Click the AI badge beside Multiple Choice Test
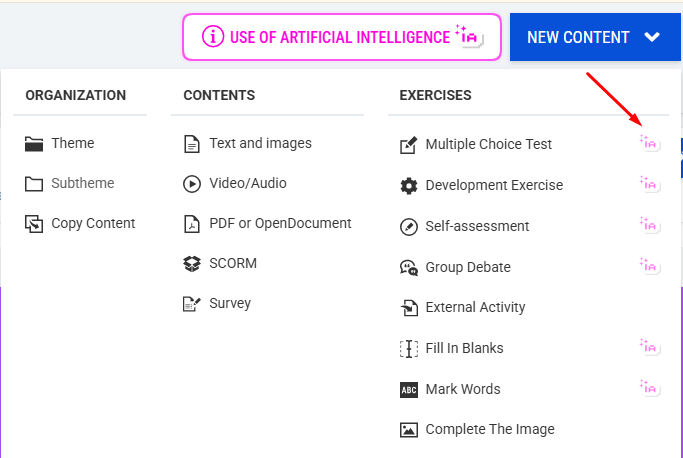 [649, 144]
